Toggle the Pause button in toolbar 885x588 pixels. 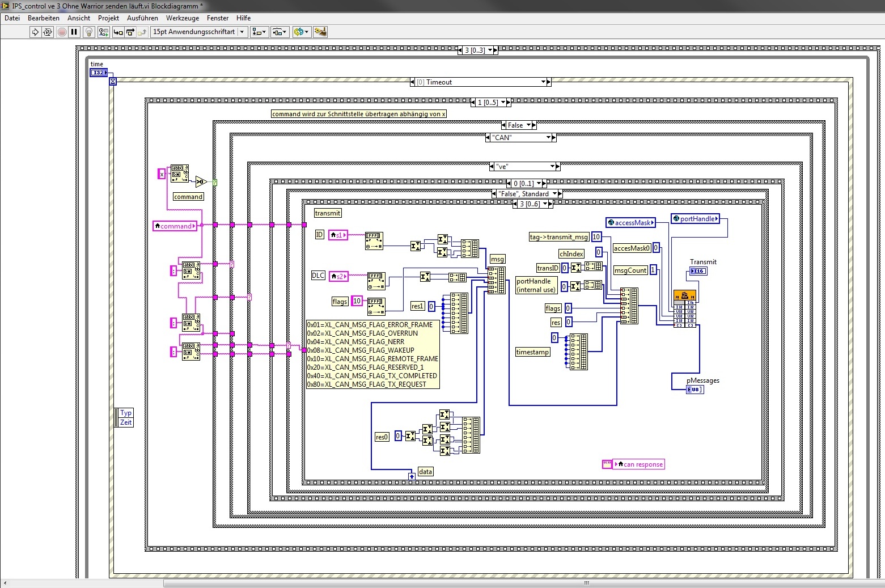coord(74,32)
